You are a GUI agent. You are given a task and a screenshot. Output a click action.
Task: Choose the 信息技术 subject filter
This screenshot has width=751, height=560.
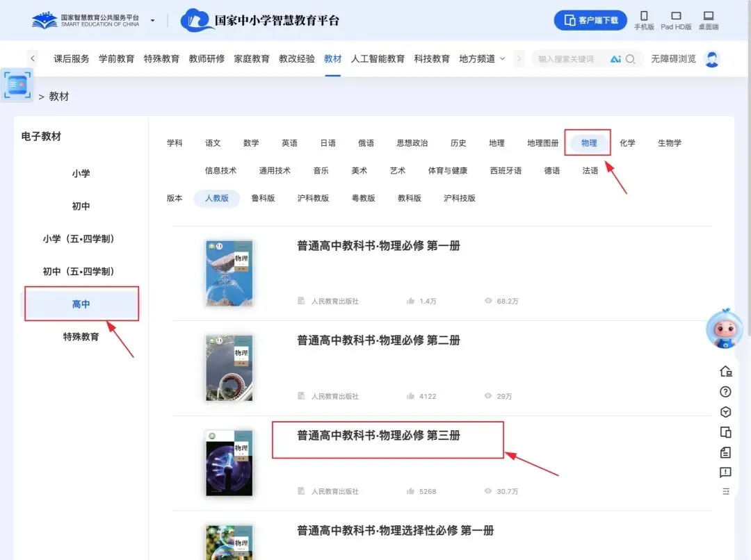click(220, 170)
